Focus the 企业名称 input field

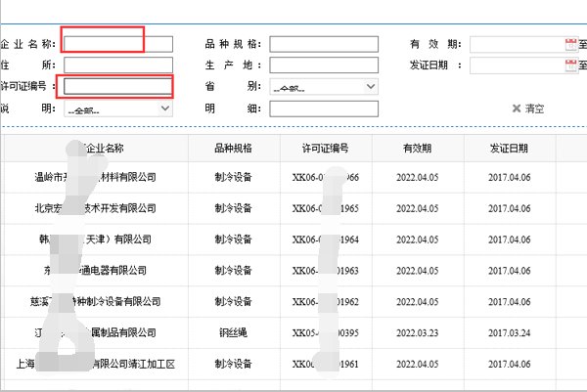[118, 44]
